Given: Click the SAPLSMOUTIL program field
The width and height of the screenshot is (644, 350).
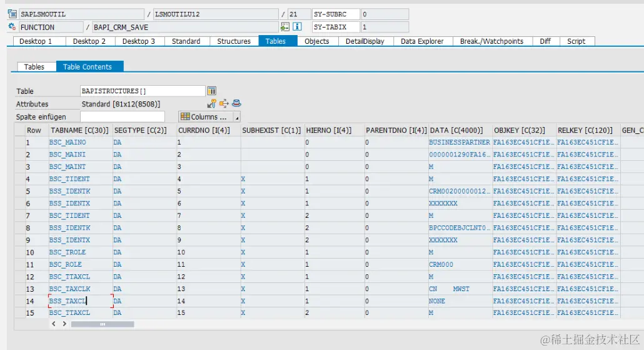Looking at the screenshot, I should pos(81,14).
